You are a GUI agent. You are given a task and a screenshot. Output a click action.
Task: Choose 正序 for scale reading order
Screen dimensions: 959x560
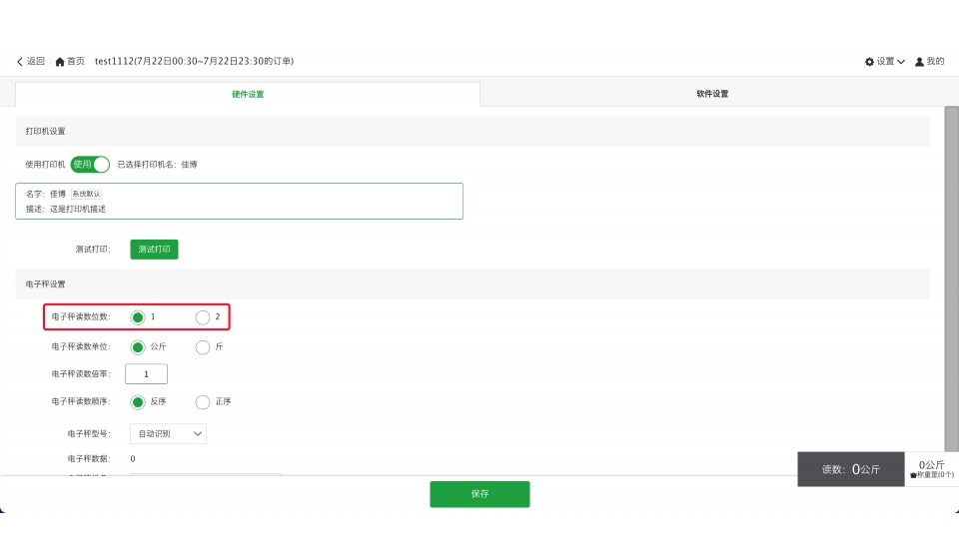point(203,402)
